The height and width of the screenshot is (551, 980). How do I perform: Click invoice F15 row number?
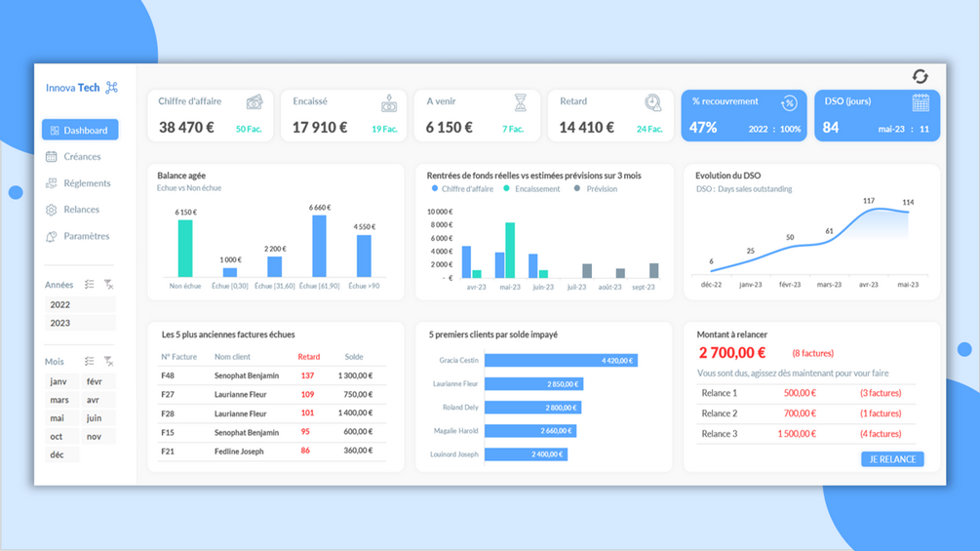click(168, 432)
